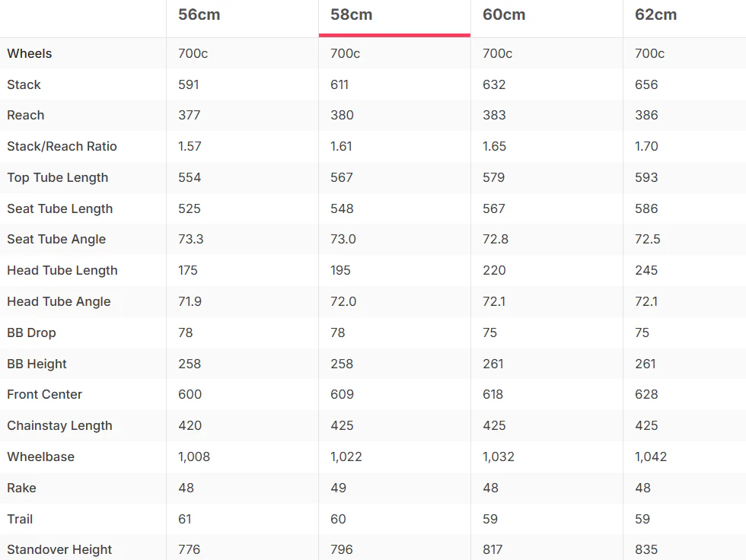Click the Trail value 61
Screen dimensions: 746x560
pyautogui.click(x=185, y=519)
